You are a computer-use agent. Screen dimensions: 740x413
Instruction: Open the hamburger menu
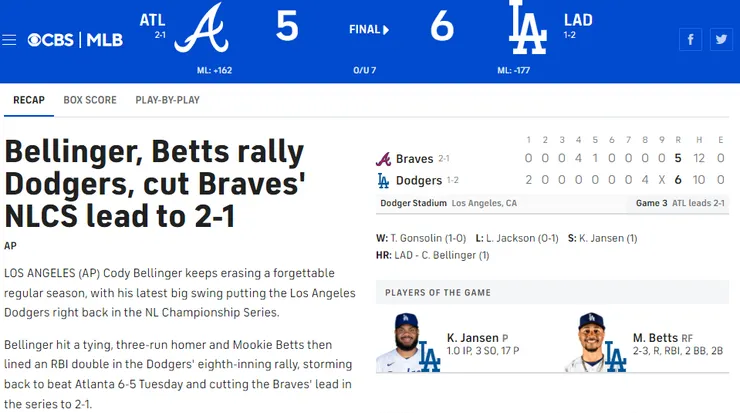point(10,40)
